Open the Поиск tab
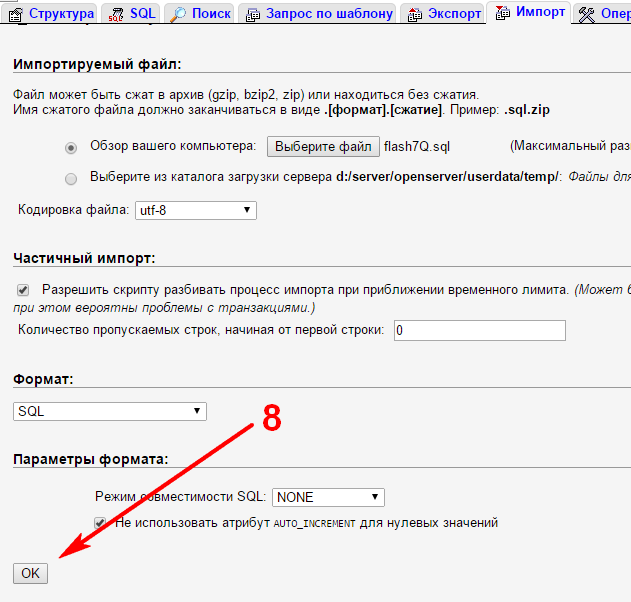 point(199,14)
